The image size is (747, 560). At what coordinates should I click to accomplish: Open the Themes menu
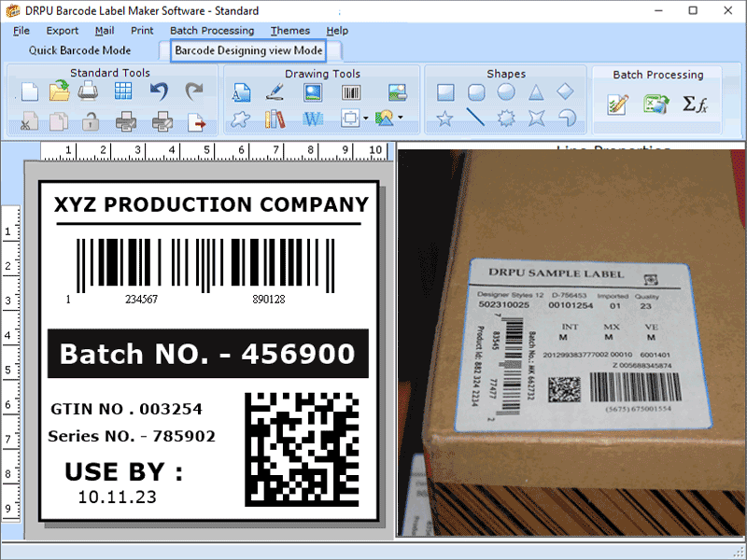point(289,30)
